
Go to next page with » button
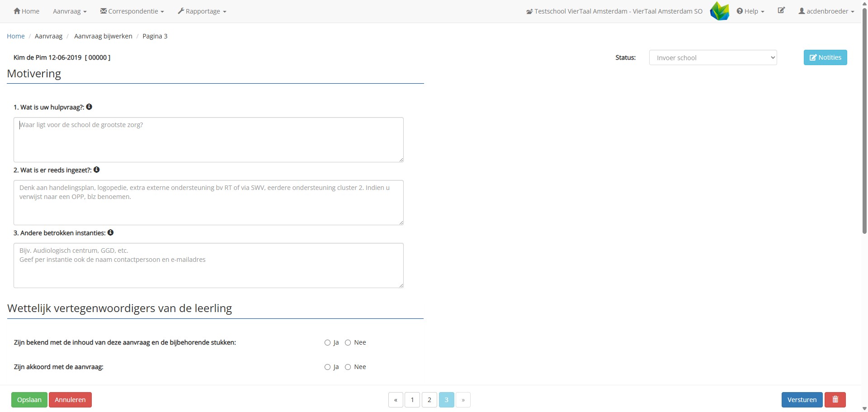coord(463,400)
